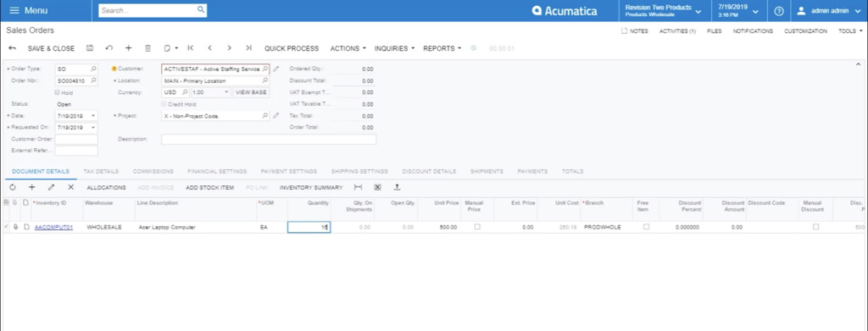Click the save disk icon in toolbar
Image resolution: width=868 pixels, height=331 pixels.
click(90, 48)
